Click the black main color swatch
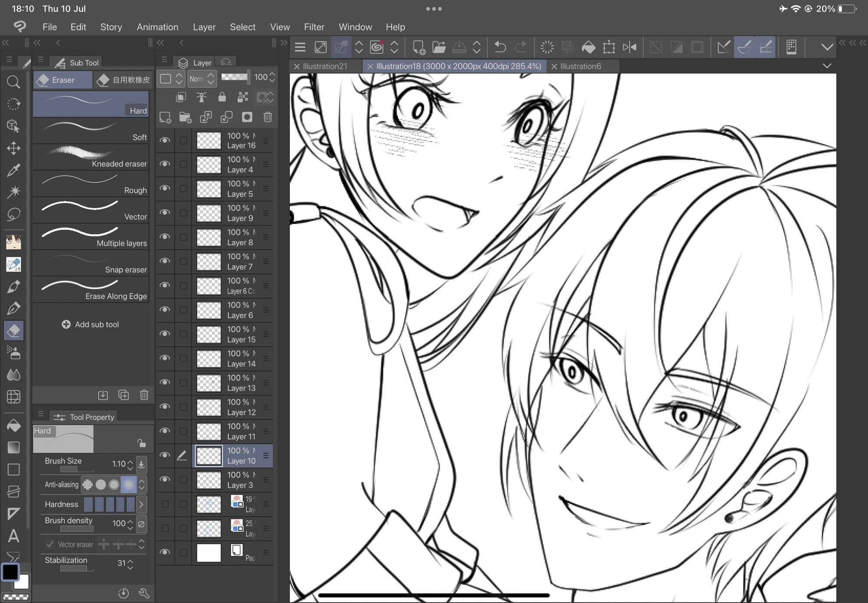Image resolution: width=868 pixels, height=603 pixels. [x=10, y=572]
